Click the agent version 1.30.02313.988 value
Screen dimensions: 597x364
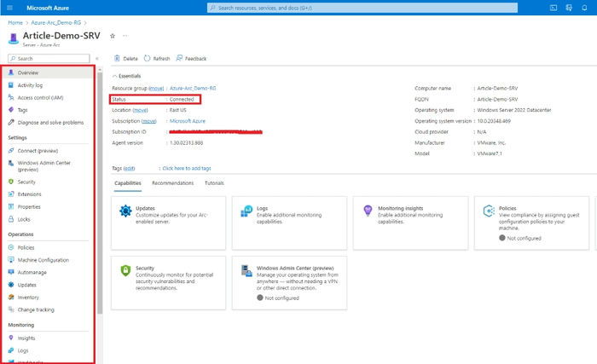(x=186, y=142)
